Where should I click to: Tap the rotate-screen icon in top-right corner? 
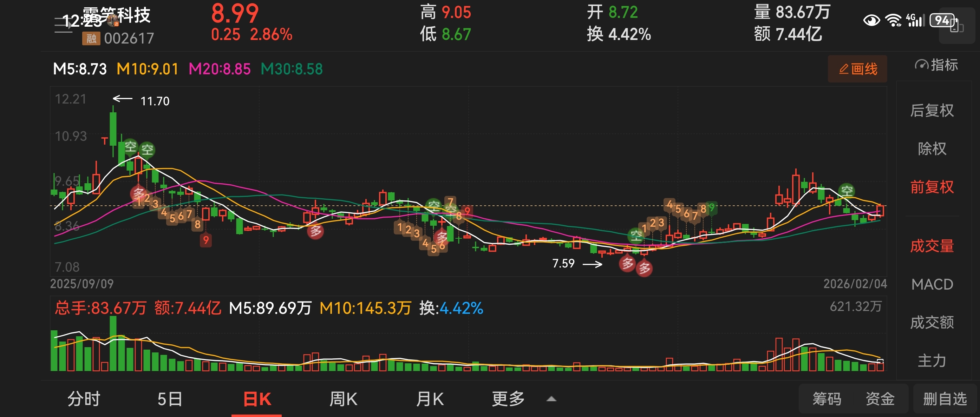coord(956,26)
